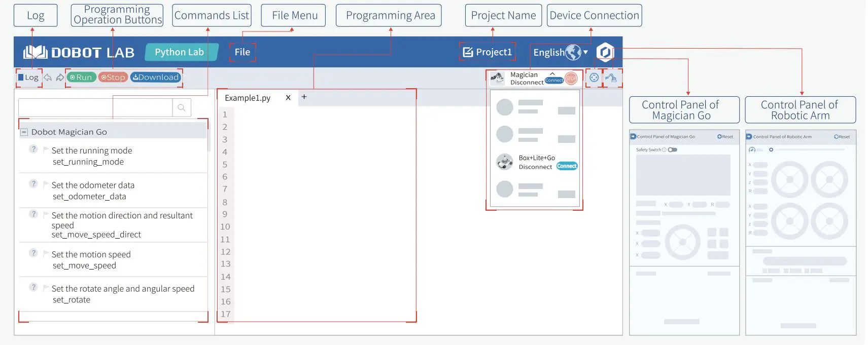868x345 pixels.
Task: Click the Project1 edit icon
Action: click(x=468, y=52)
